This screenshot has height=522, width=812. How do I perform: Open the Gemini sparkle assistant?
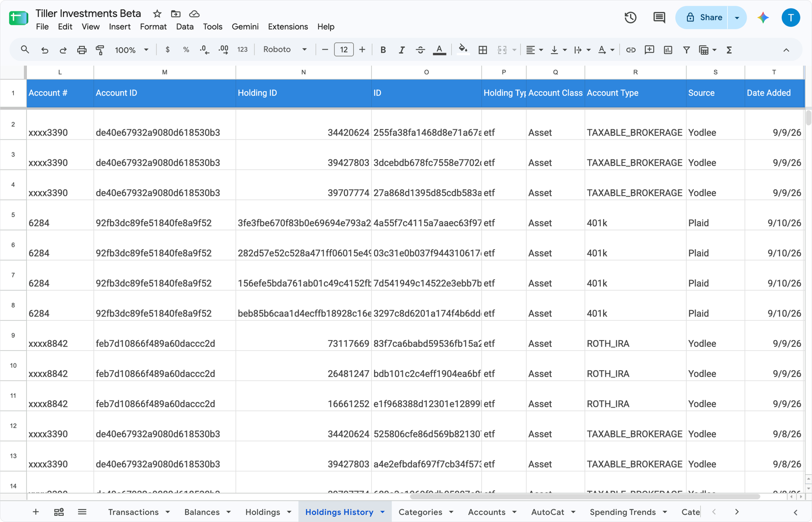pyautogui.click(x=763, y=18)
